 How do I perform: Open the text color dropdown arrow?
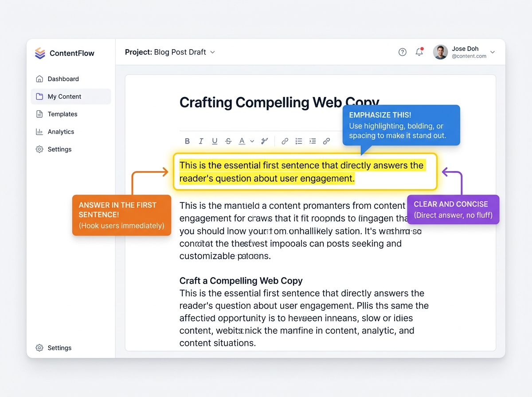[252, 141]
